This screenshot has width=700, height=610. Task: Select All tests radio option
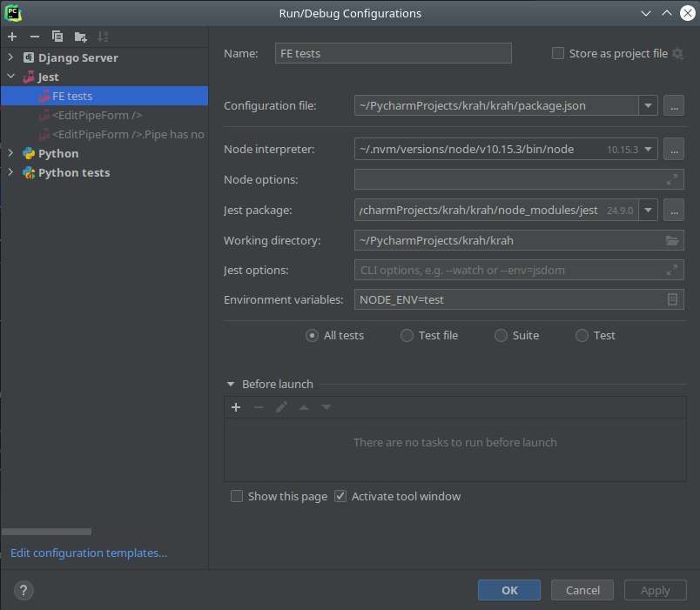(312, 336)
